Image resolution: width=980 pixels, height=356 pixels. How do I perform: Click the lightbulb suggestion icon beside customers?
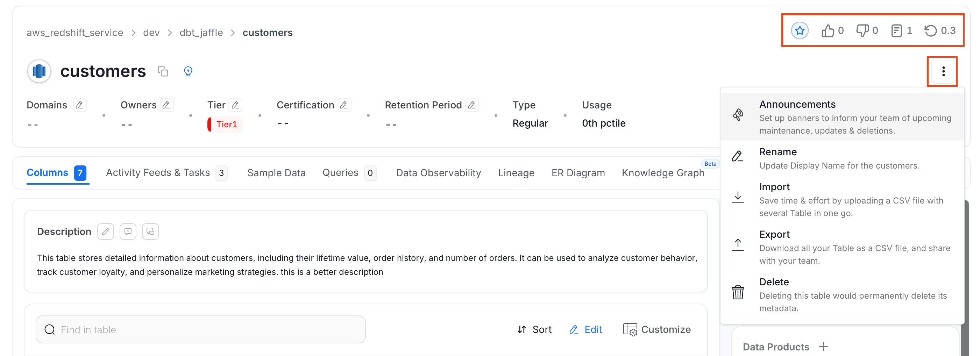[x=188, y=71]
